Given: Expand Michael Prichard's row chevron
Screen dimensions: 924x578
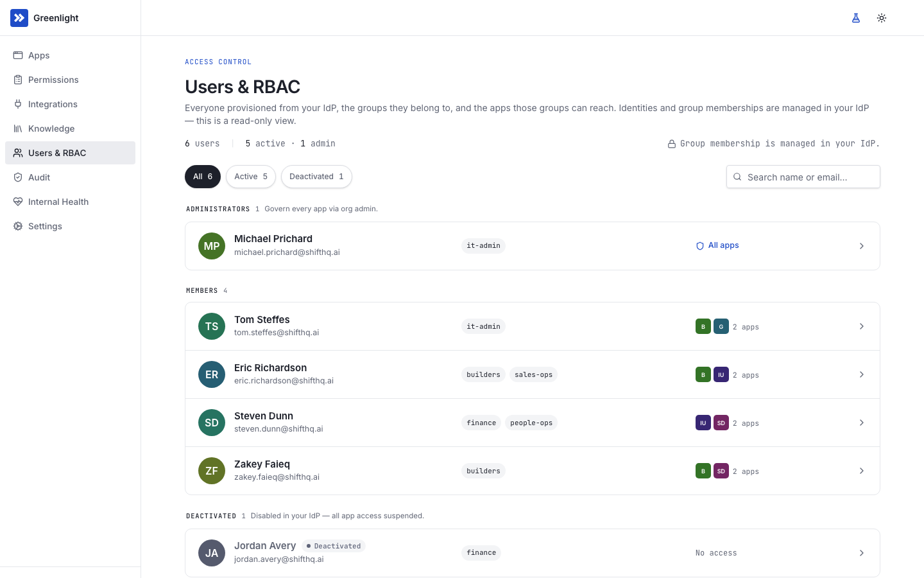Looking at the screenshot, I should coord(862,246).
